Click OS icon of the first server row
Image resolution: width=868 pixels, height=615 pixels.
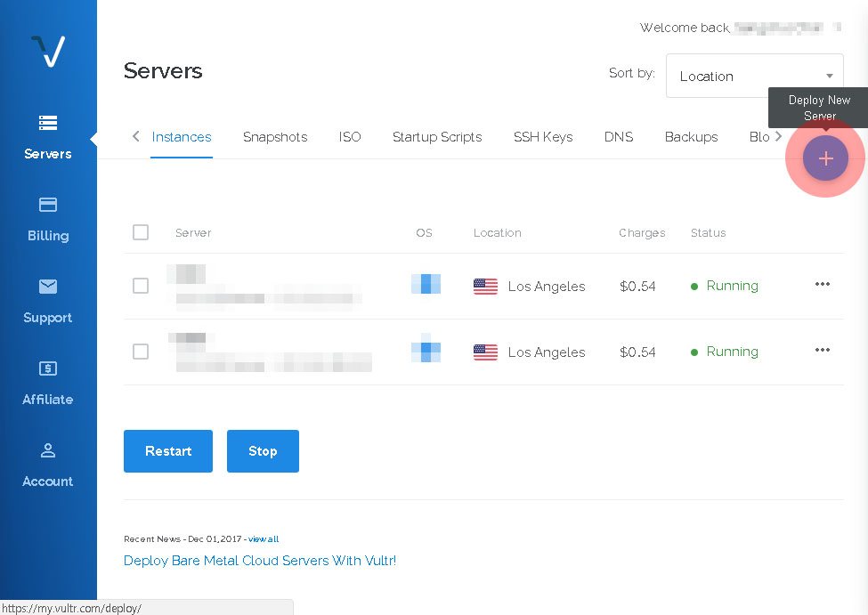pos(426,284)
